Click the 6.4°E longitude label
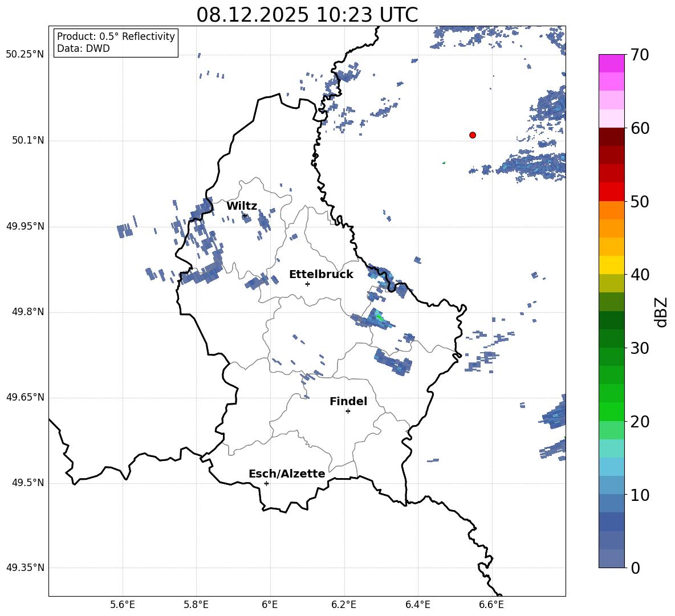 pyautogui.click(x=417, y=605)
